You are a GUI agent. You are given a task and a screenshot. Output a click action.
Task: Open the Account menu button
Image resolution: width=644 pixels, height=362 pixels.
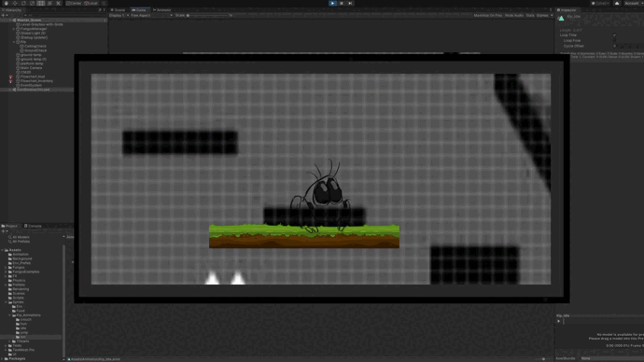631,4
